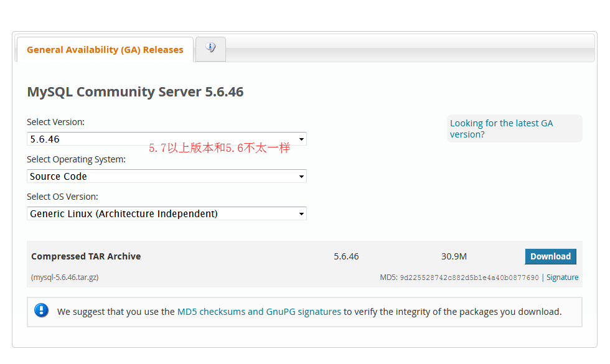The width and height of the screenshot is (610, 364).
Task: Click the 5.6.46 version cell in download row
Action: [346, 256]
